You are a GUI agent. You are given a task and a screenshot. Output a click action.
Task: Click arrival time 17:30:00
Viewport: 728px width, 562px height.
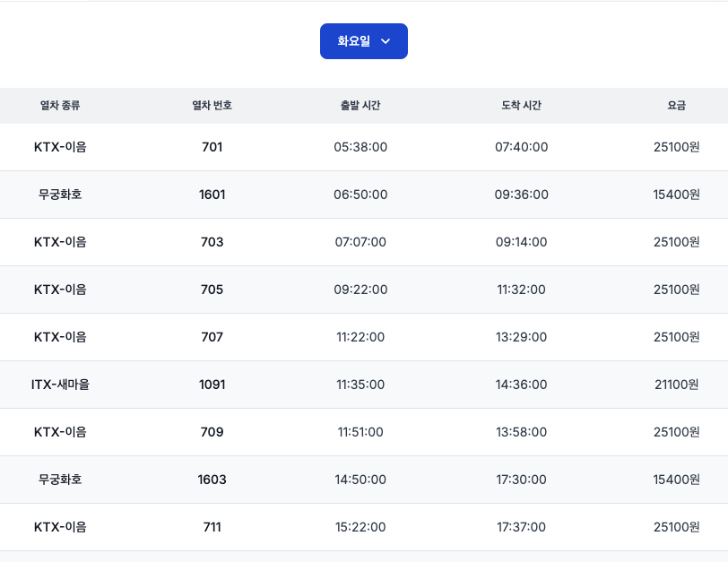[522, 480]
